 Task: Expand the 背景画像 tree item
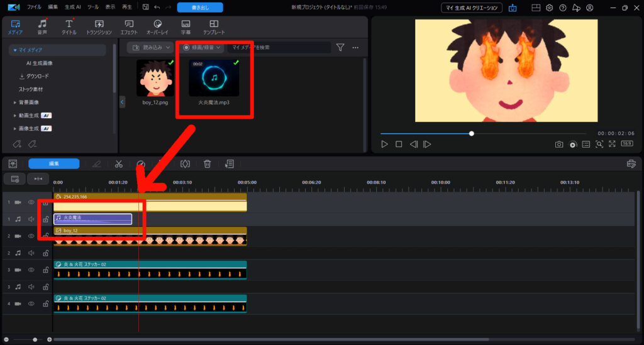coord(16,102)
